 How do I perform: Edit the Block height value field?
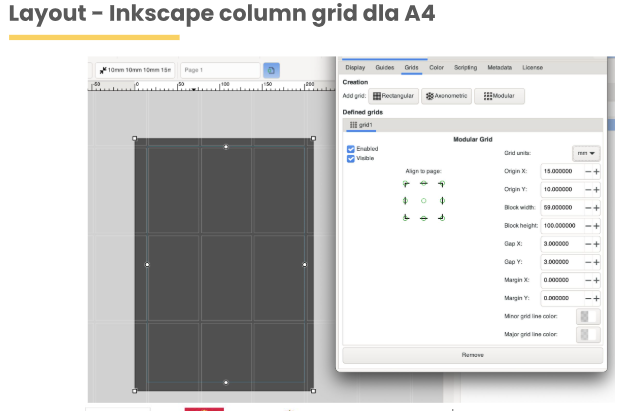562,226
